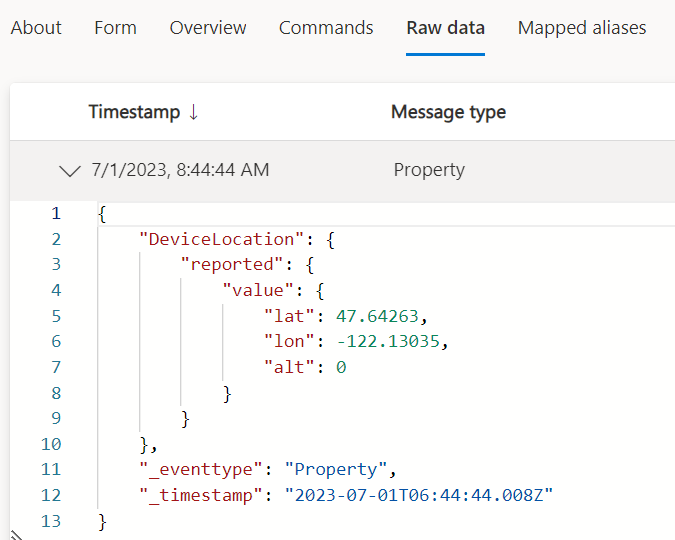Switch to the Form tab
675x540 pixels.
pyautogui.click(x=115, y=28)
